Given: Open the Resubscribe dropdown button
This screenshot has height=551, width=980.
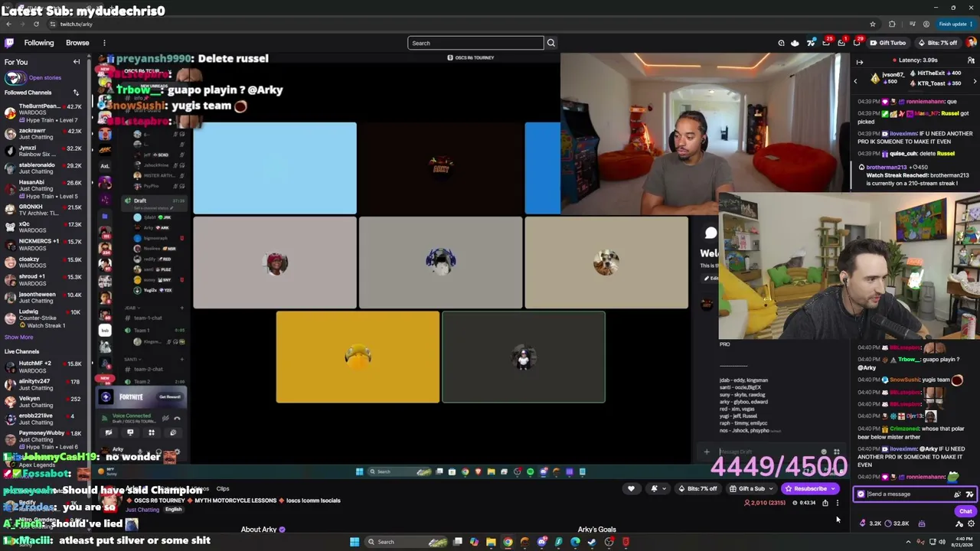Looking at the screenshot, I should click(x=810, y=488).
